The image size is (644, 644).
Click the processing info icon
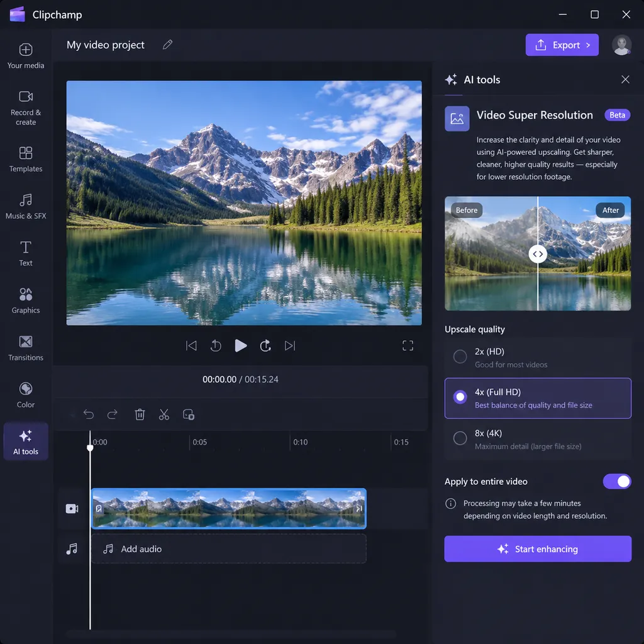click(450, 504)
